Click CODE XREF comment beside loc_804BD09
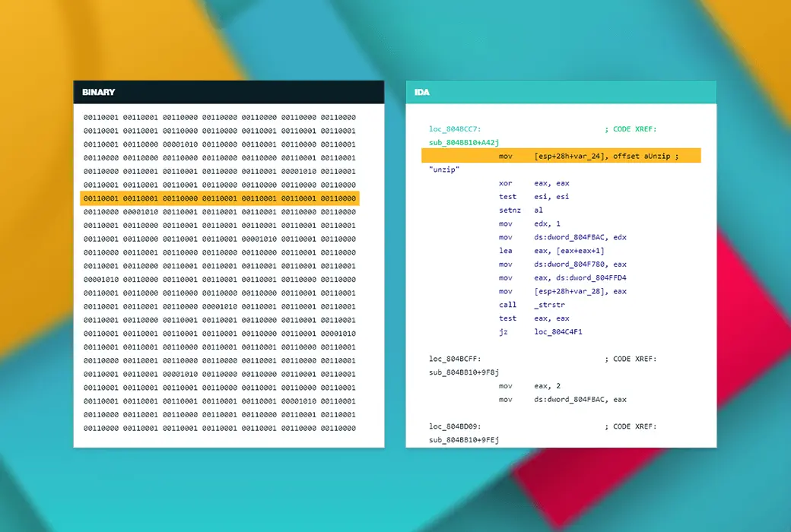 [631, 426]
